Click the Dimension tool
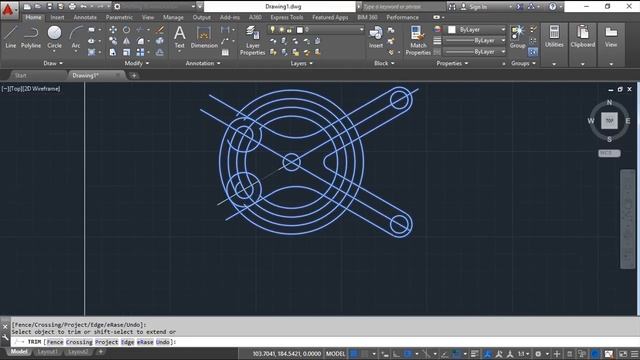The image size is (640, 360). tap(204, 37)
